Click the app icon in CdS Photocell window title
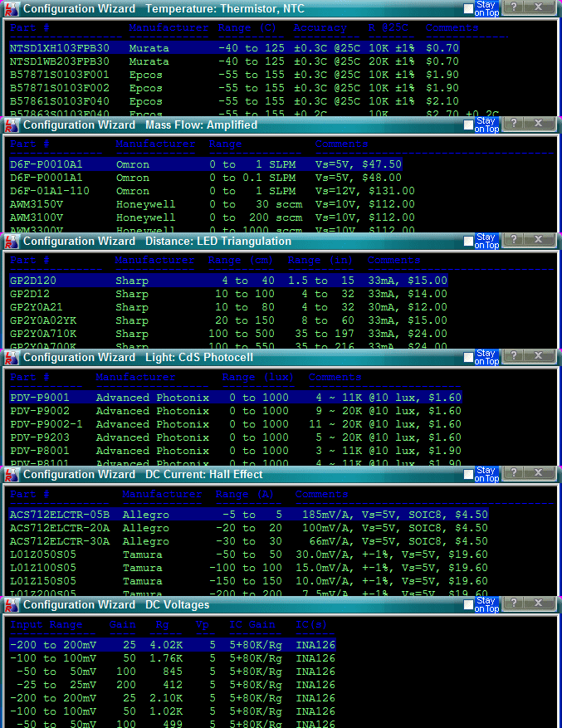 coord(11,358)
